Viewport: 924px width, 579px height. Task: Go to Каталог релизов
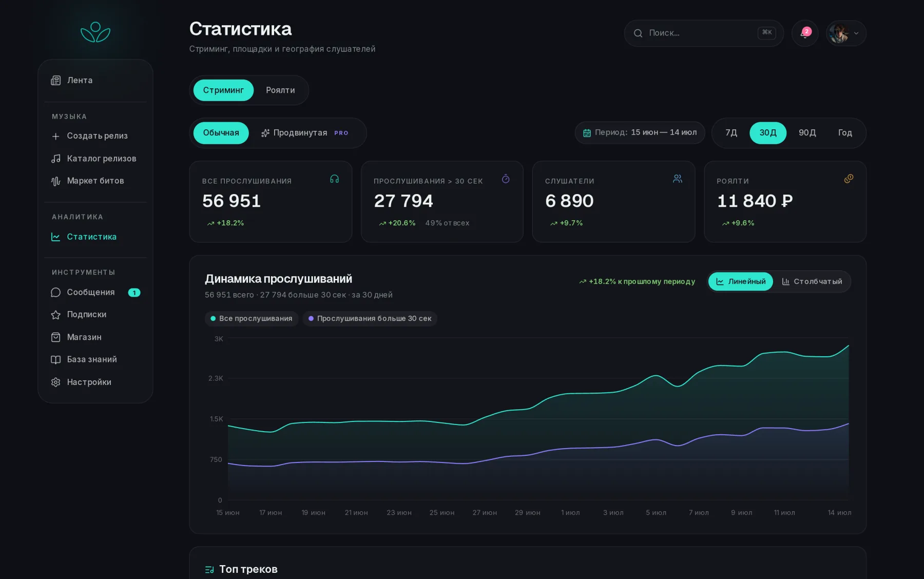95,159
